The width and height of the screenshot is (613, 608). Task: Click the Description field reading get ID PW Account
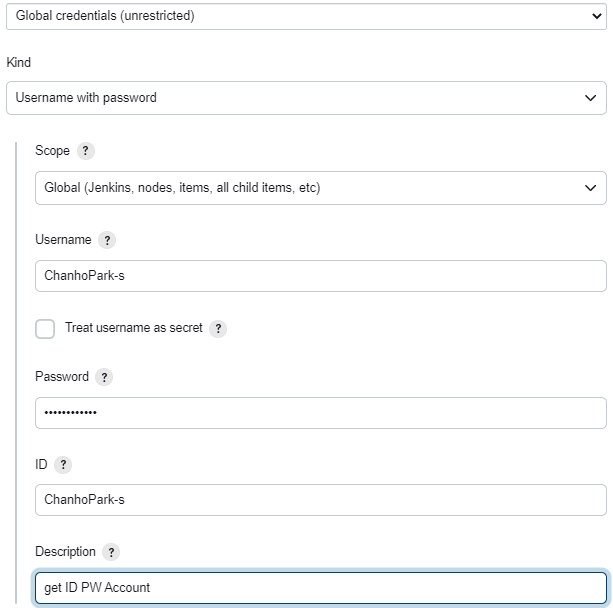pyautogui.click(x=321, y=588)
